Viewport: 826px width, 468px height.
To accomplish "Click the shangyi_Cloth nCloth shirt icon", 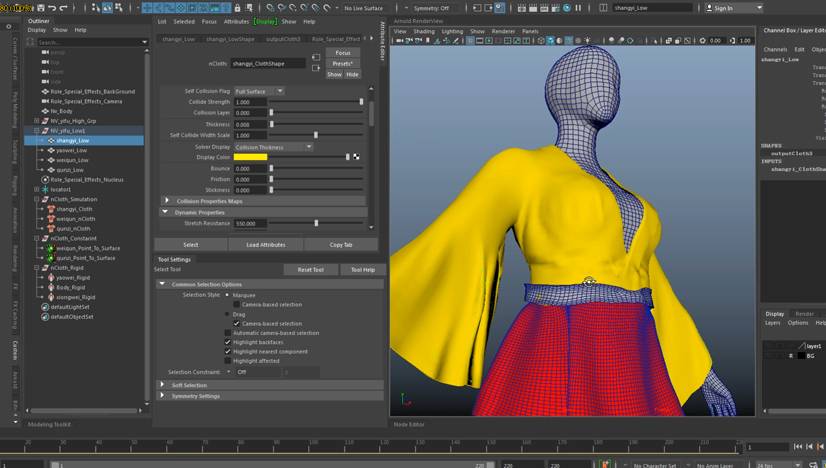I will pos(51,209).
